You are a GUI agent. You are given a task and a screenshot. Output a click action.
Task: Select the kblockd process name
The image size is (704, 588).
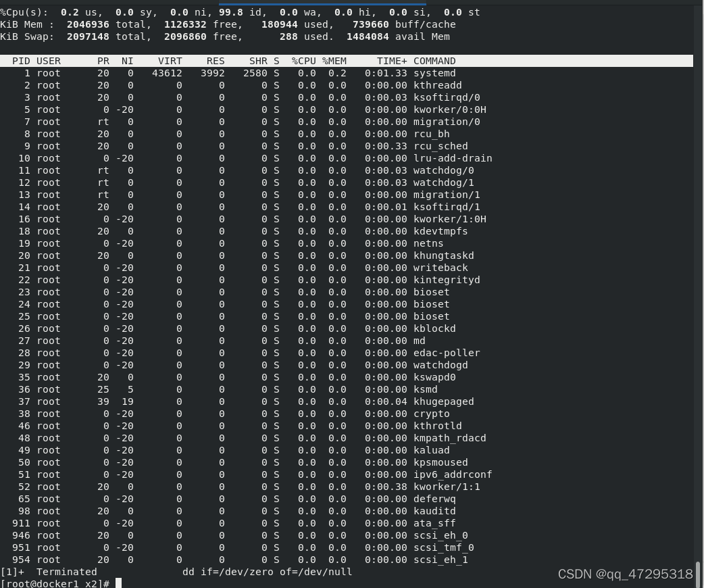434,328
